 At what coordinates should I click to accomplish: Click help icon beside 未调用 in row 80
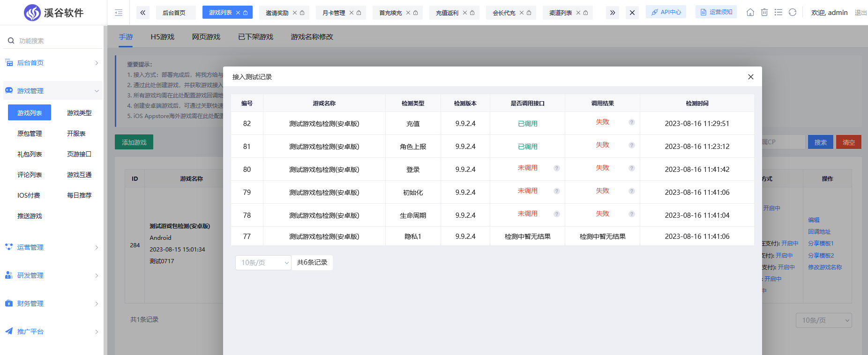tap(557, 168)
